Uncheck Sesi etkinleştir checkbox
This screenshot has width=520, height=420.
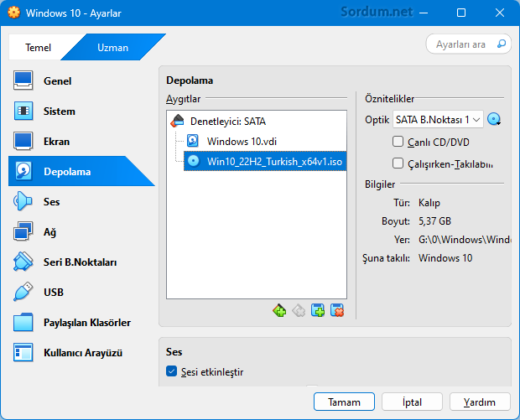(x=171, y=371)
